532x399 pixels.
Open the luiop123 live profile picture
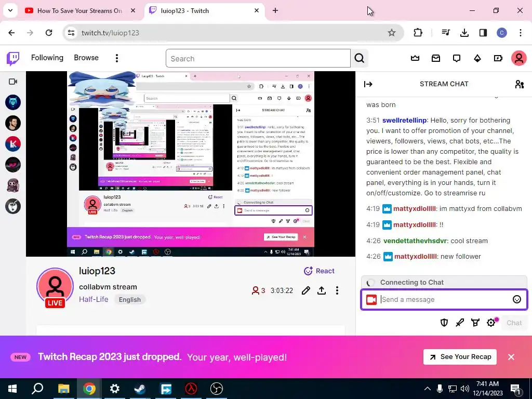coord(55,287)
